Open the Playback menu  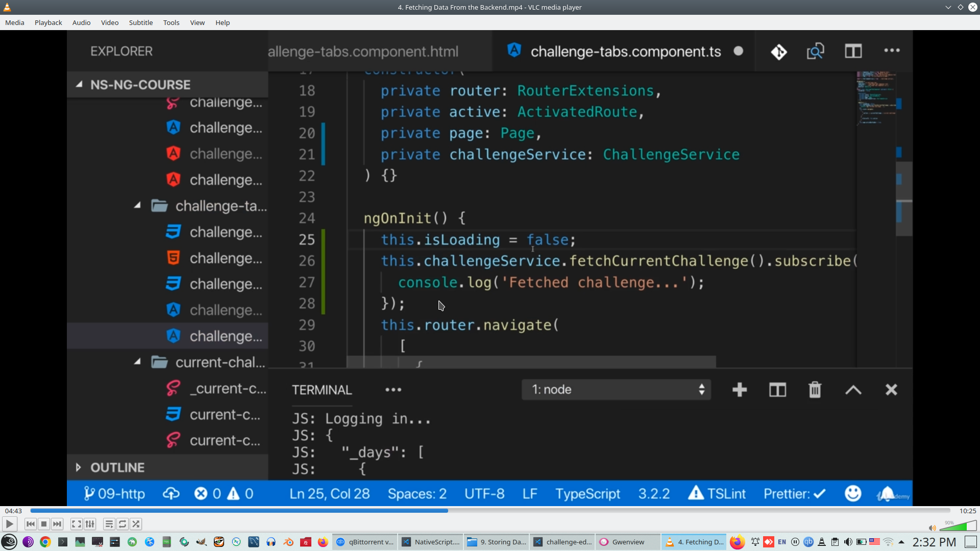(x=48, y=22)
